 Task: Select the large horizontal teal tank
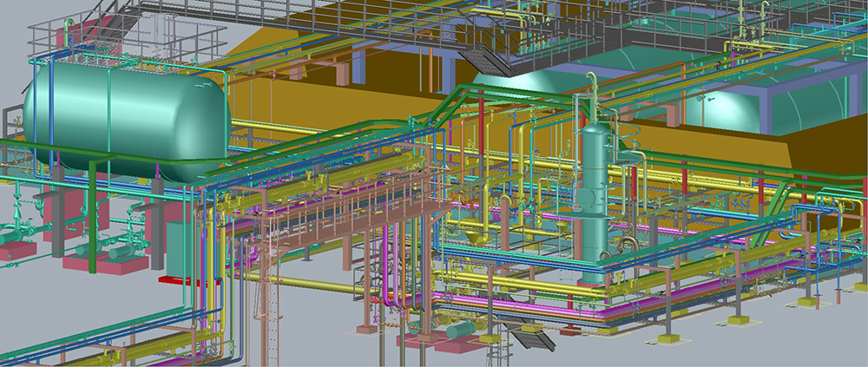click(126, 120)
